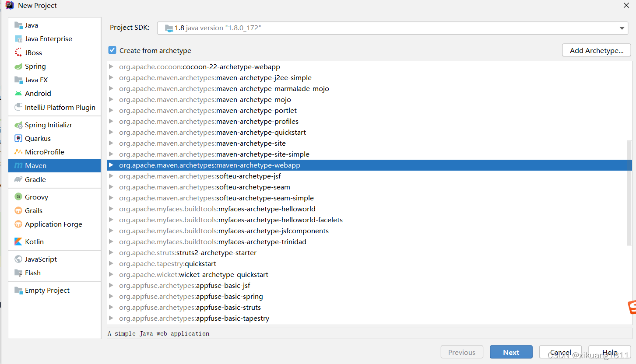Expand the maven-archetype-webapp node arrow

(x=111, y=165)
